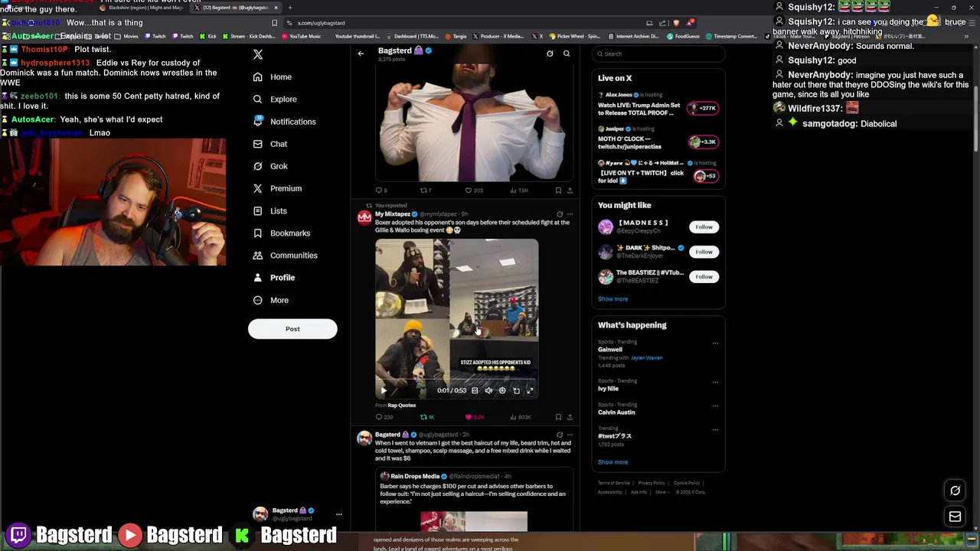Go back with the arrow beside Bagsterd
The height and width of the screenshot is (551, 980).
pos(361,54)
